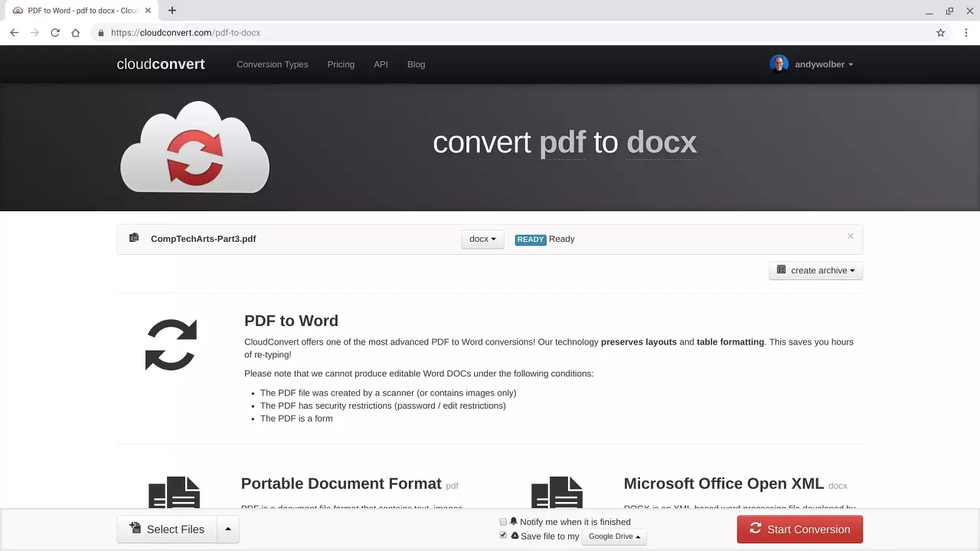This screenshot has height=551, width=980.
Task: Click the Portable Document Format heading
Action: click(x=341, y=484)
